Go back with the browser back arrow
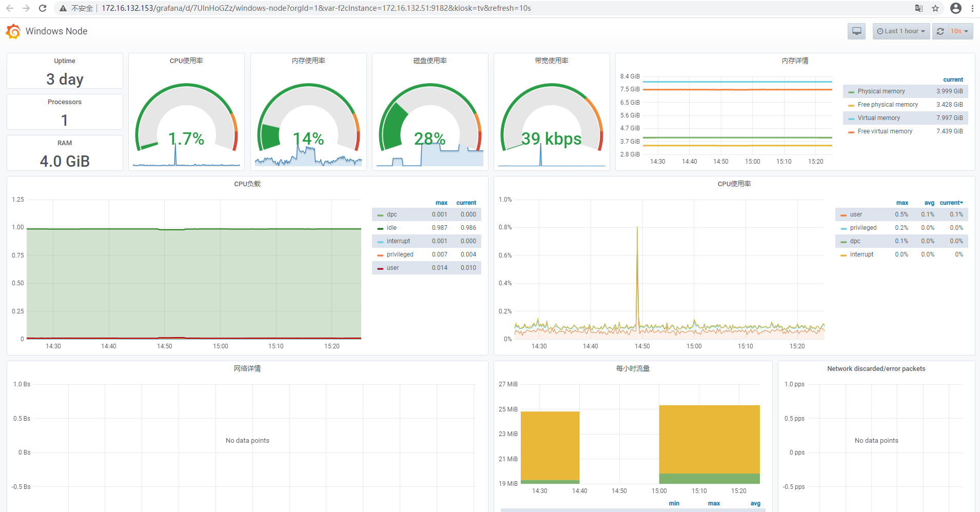 coord(10,8)
